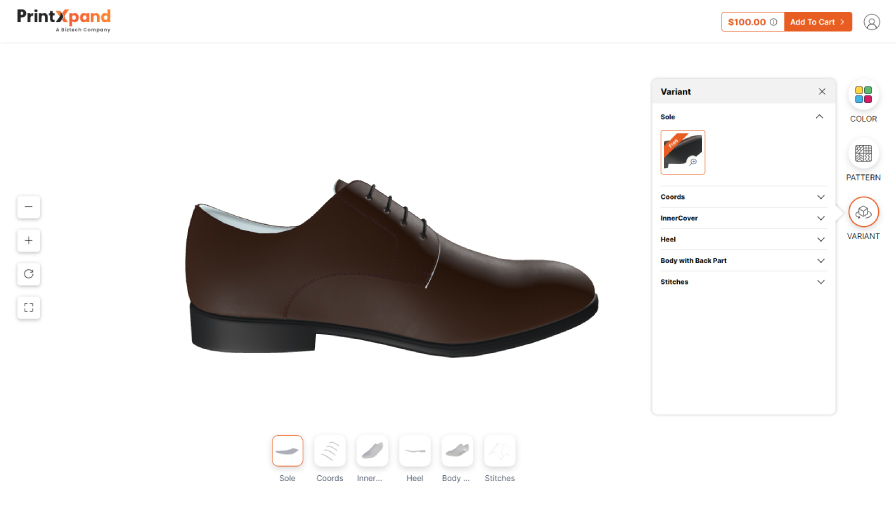Select the Sole part thumbnail below shoe
This screenshot has height=512, width=896.
(x=287, y=451)
